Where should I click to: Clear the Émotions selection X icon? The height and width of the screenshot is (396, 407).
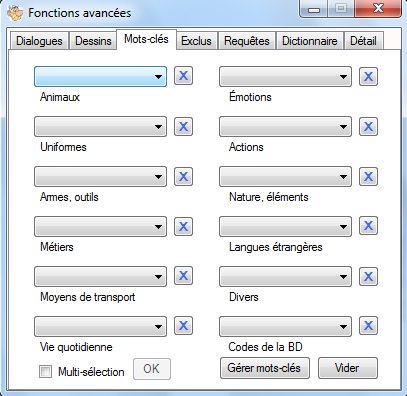point(368,77)
